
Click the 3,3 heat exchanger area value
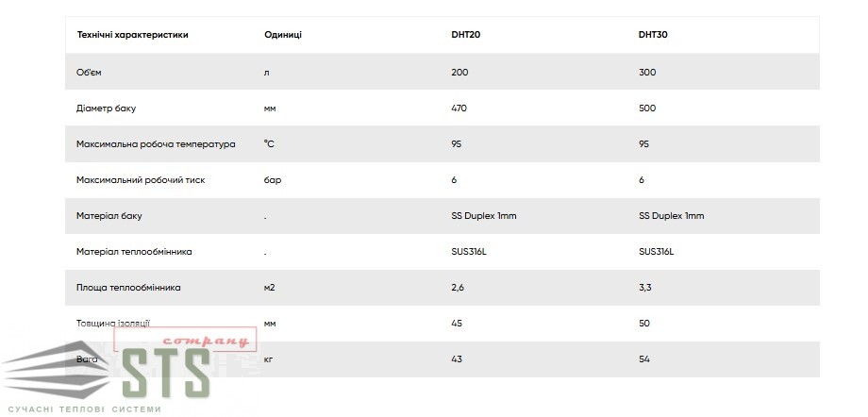[x=644, y=288]
